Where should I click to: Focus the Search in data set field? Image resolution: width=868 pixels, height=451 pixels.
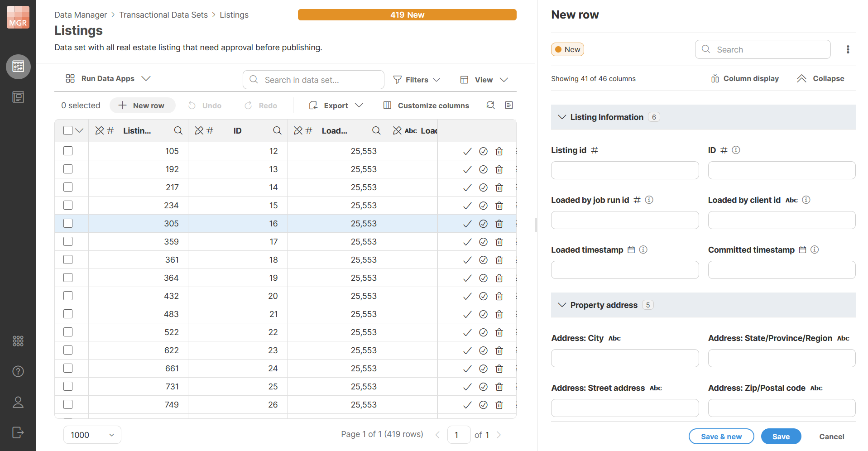[313, 80]
